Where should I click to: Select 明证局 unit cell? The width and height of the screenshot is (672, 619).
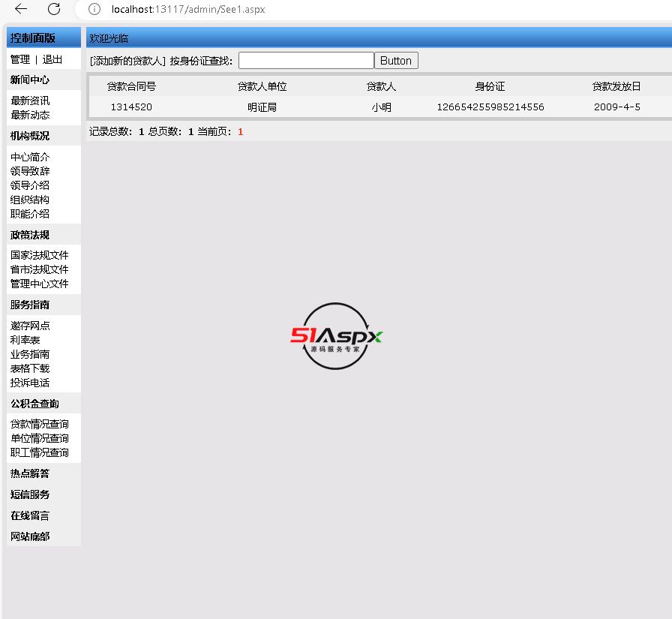262,107
